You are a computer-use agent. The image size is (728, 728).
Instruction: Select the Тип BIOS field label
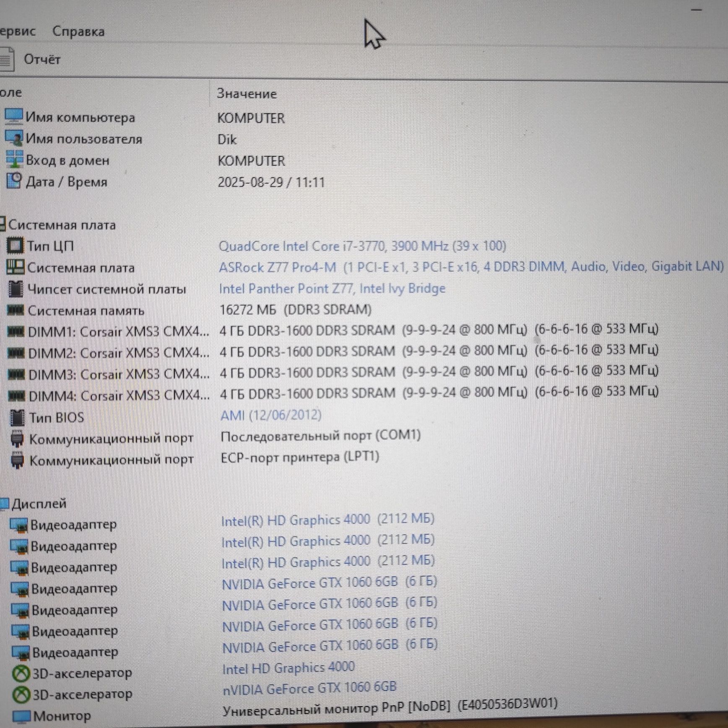[x=57, y=418]
